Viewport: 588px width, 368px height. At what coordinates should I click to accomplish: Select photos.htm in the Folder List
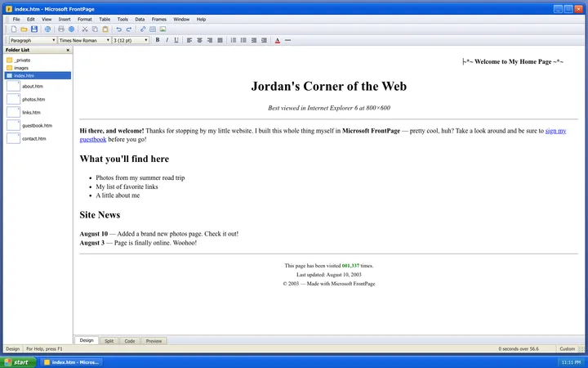26,100
